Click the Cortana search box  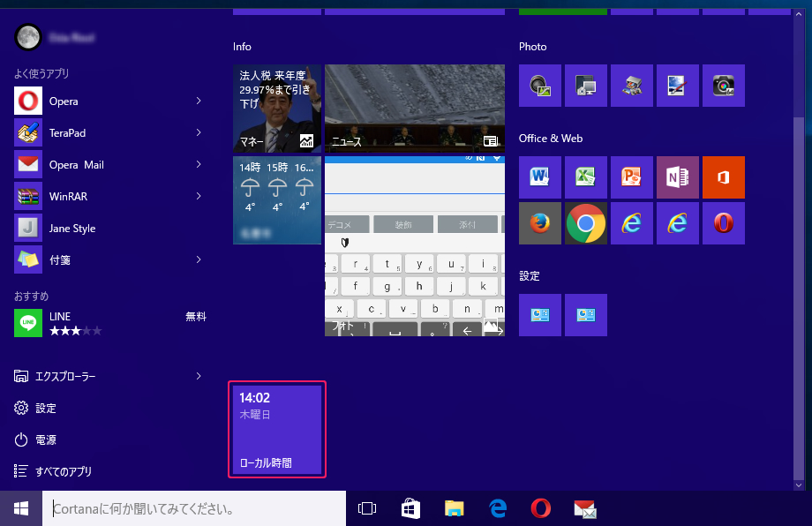point(194,508)
